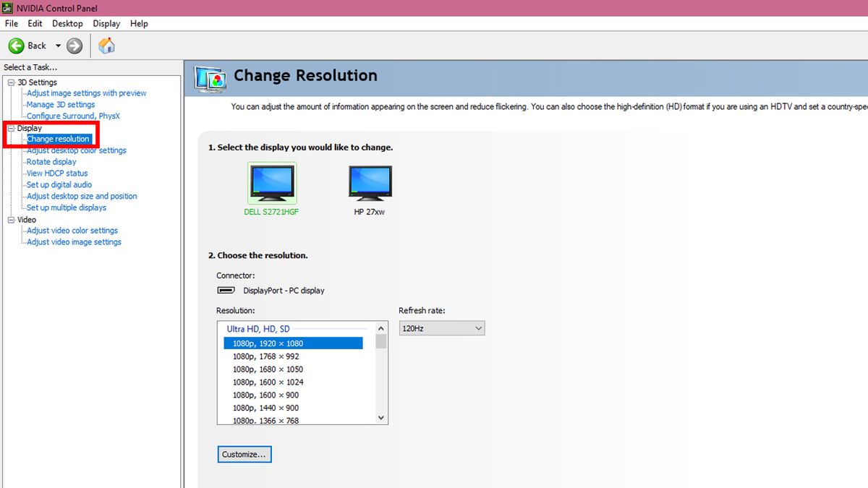Select the HP 27xw display icon
Screen dimensions: 868x488
(x=370, y=182)
